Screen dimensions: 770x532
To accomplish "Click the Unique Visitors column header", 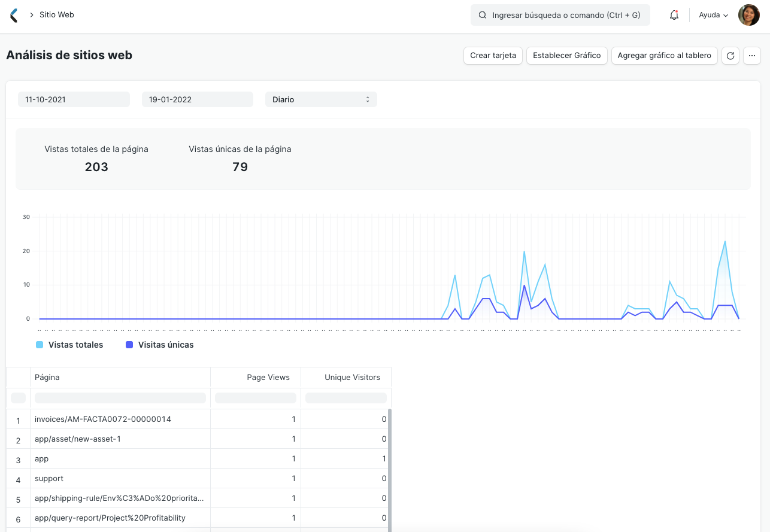I will click(x=346, y=378).
